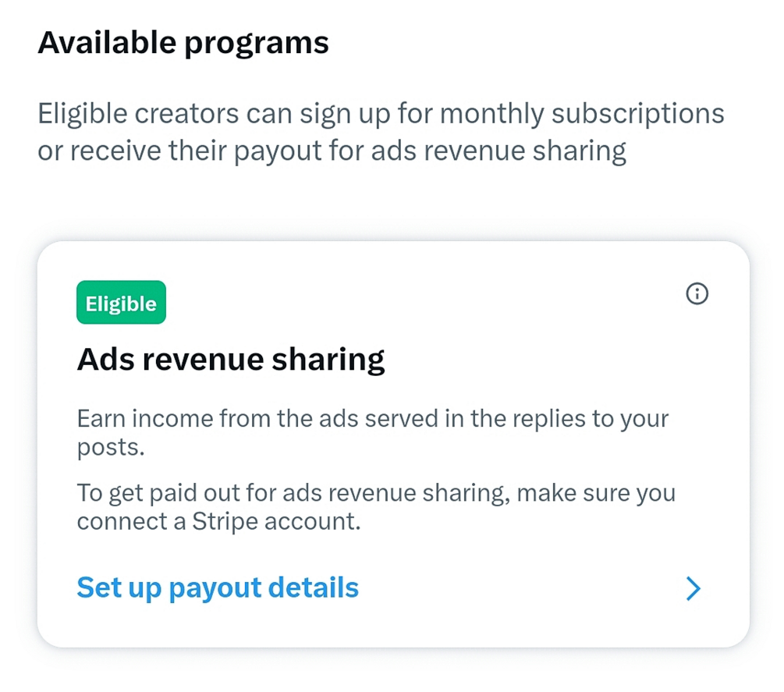The height and width of the screenshot is (692, 784).
Task: Click the info icon on the card
Action: tap(697, 294)
